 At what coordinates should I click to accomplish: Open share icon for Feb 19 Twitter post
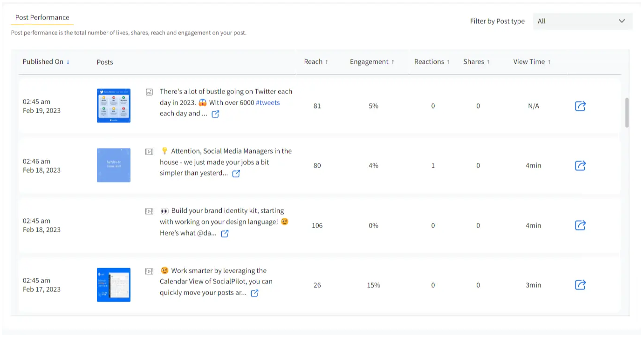click(x=580, y=106)
